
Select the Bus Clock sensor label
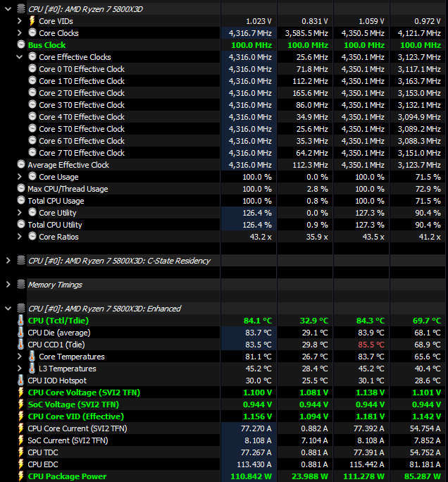(46, 45)
